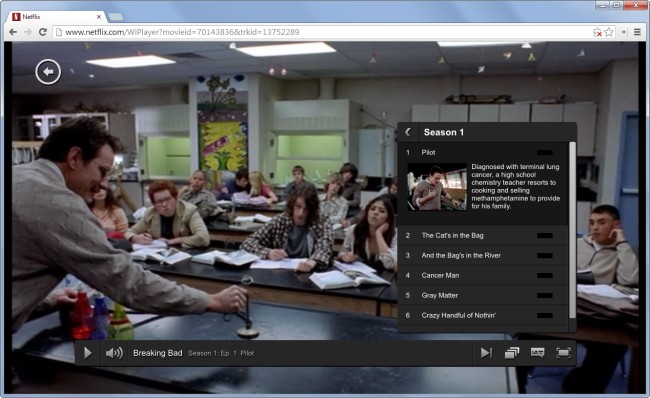The image size is (650, 398).
Task: Click the extension icon beside the menu button
Action: tap(624, 32)
